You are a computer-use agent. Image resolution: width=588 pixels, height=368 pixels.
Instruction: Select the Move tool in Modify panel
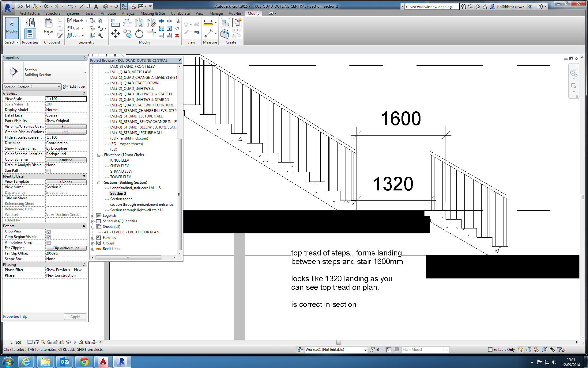pyautogui.click(x=115, y=33)
